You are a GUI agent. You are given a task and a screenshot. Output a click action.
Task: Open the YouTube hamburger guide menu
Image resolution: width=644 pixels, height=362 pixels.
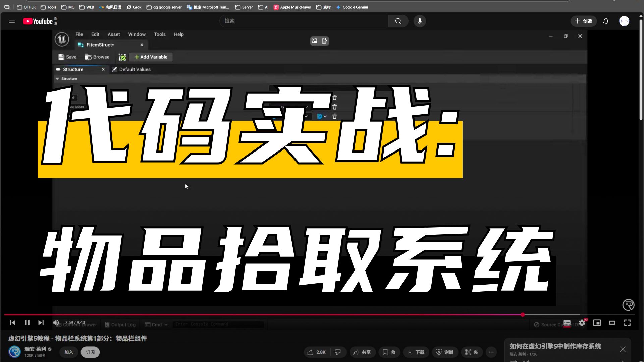12,21
